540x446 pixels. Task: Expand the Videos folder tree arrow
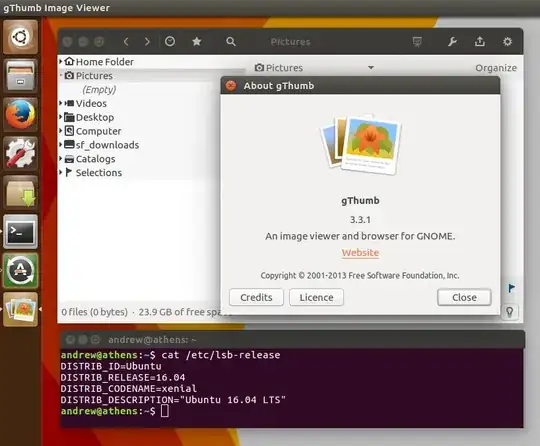pos(61,103)
